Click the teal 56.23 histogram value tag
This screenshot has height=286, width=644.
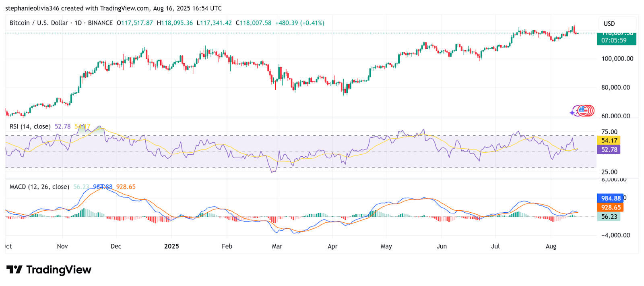click(609, 217)
